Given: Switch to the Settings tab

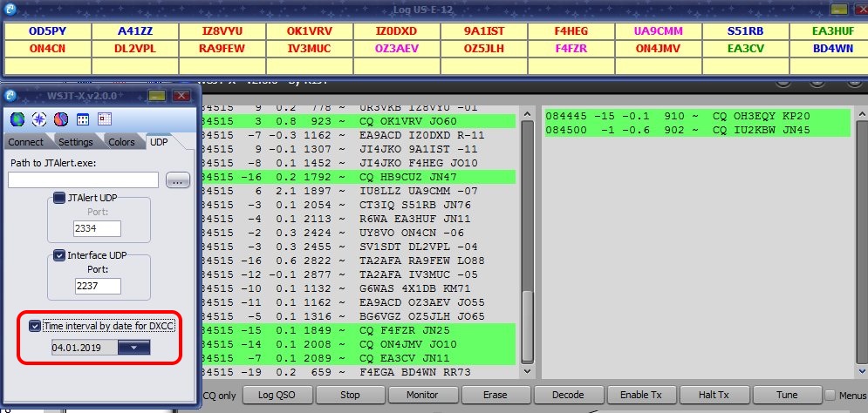Looking at the screenshot, I should pos(76,142).
